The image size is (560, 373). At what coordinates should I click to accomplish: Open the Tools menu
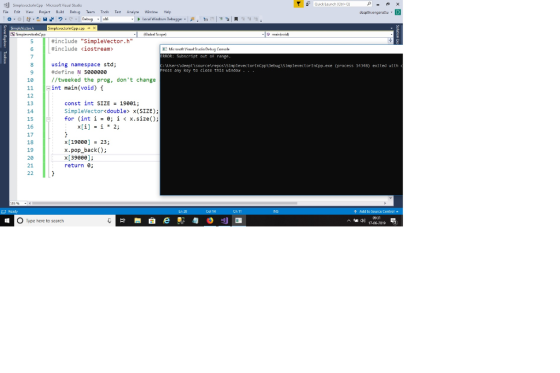click(x=105, y=12)
